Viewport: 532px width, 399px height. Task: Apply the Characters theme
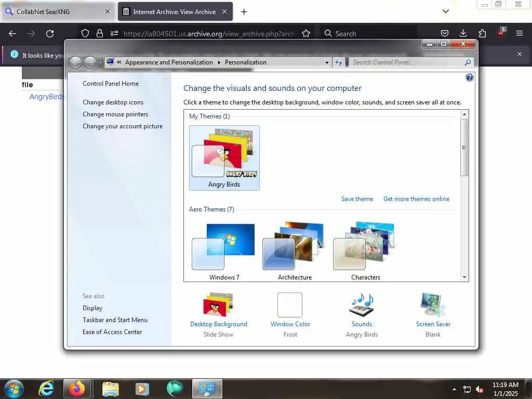point(365,251)
